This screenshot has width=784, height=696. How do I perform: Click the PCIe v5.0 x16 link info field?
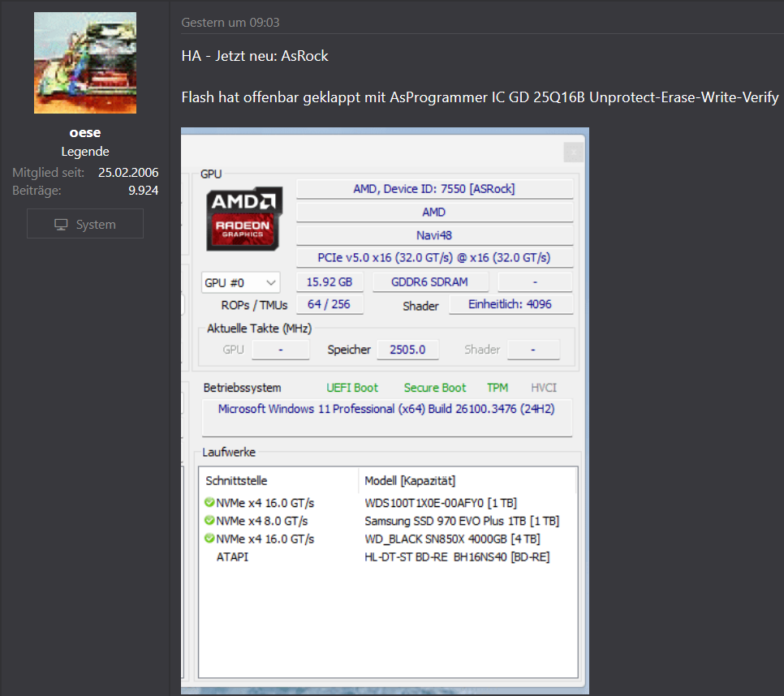click(x=434, y=258)
